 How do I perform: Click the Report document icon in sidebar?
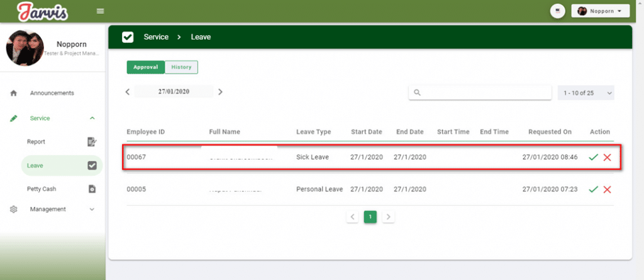click(x=92, y=142)
